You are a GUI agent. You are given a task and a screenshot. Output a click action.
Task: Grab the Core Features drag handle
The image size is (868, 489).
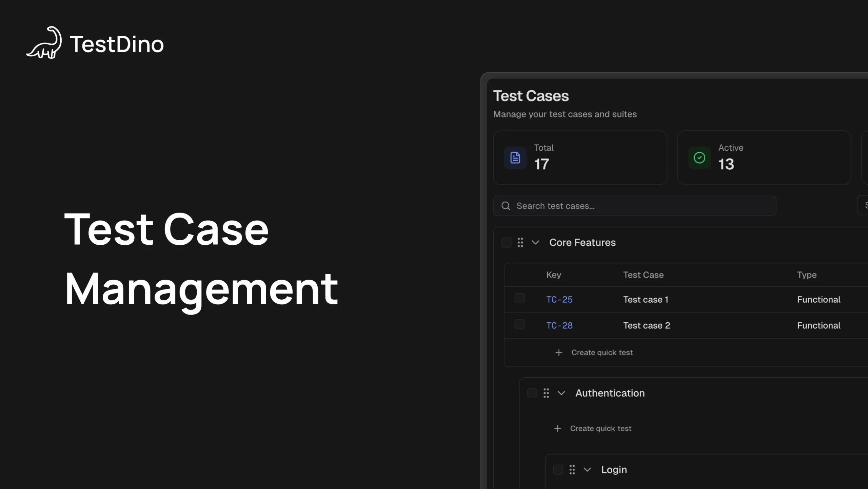pos(520,243)
